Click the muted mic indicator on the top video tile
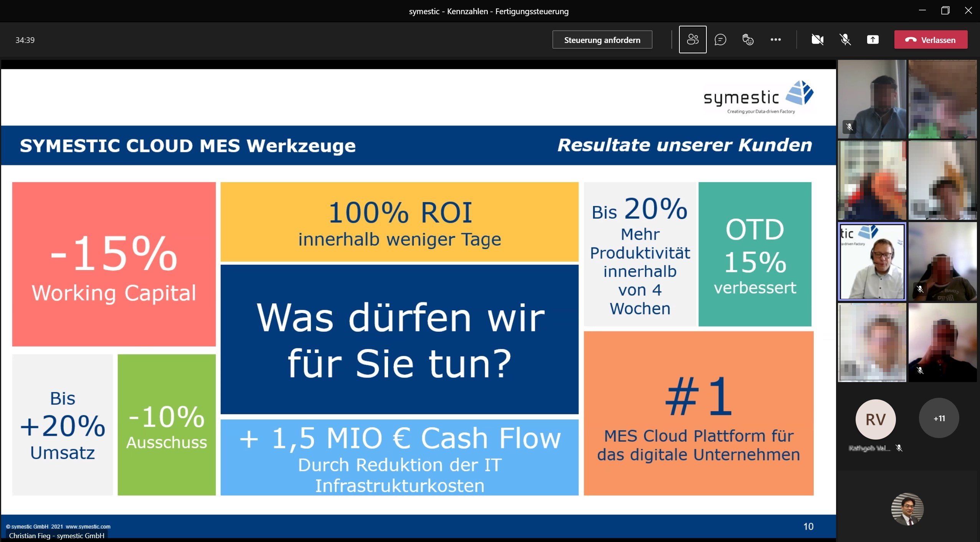Screen dimensions: 980x542 [850, 127]
